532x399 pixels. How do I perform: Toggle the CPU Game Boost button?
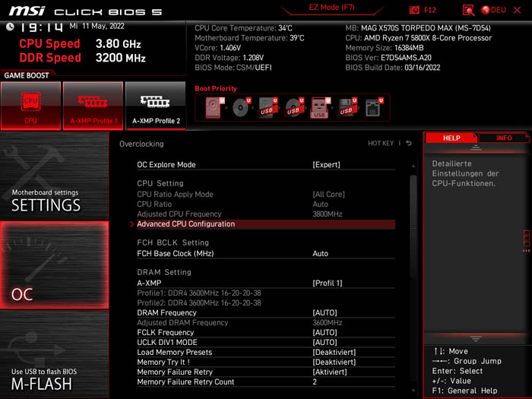tap(31, 106)
